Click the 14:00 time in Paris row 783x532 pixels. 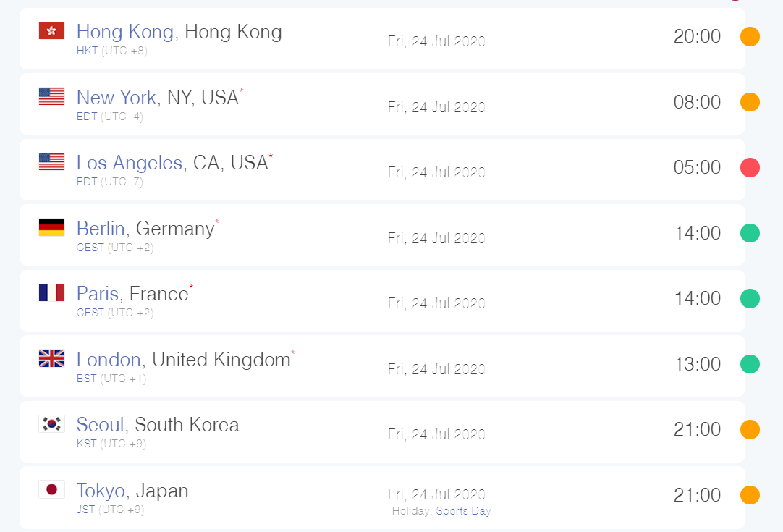tap(697, 298)
